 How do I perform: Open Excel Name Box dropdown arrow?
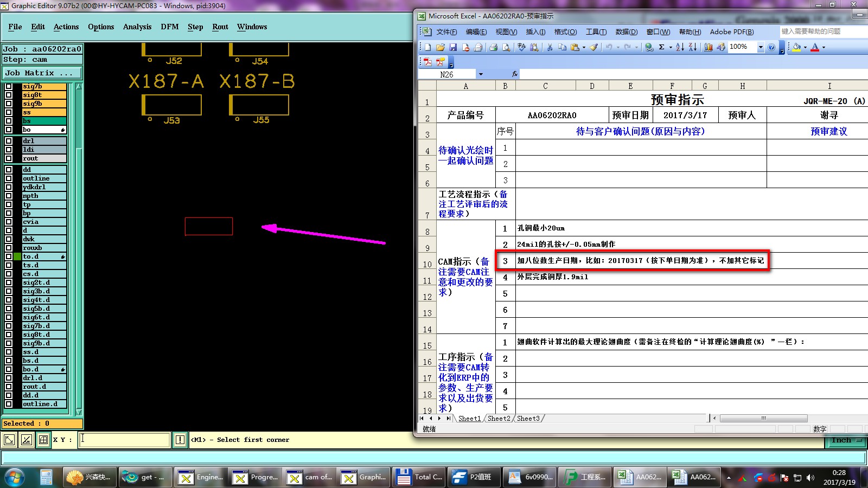tap(481, 74)
